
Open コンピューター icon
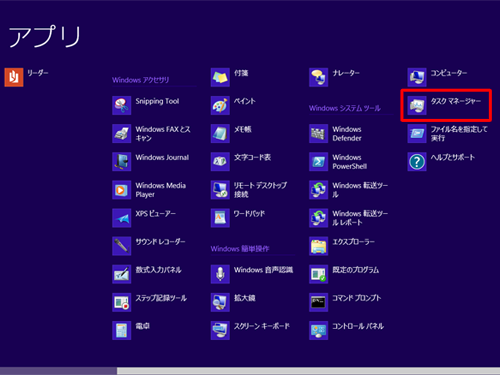(x=417, y=77)
